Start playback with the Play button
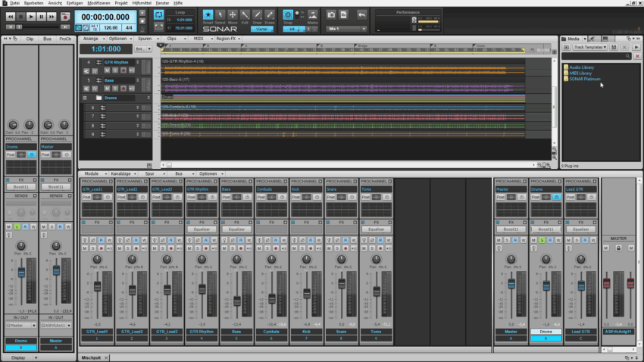 pyautogui.click(x=31, y=17)
